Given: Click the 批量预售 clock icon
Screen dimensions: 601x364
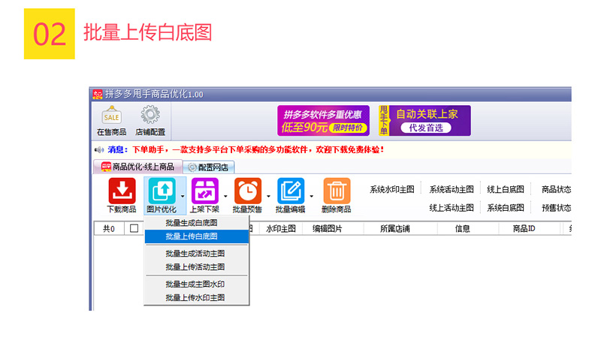Looking at the screenshot, I should click(x=248, y=191).
